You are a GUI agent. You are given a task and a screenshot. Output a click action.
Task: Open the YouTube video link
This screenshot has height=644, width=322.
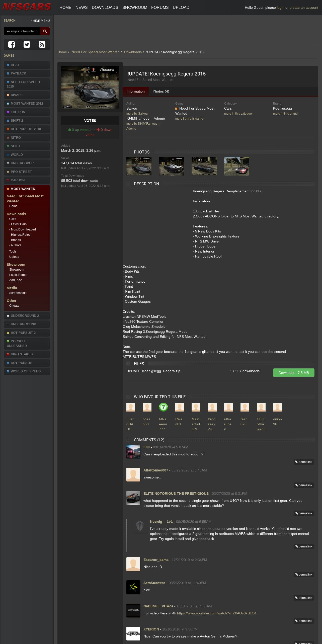tap(216, 613)
